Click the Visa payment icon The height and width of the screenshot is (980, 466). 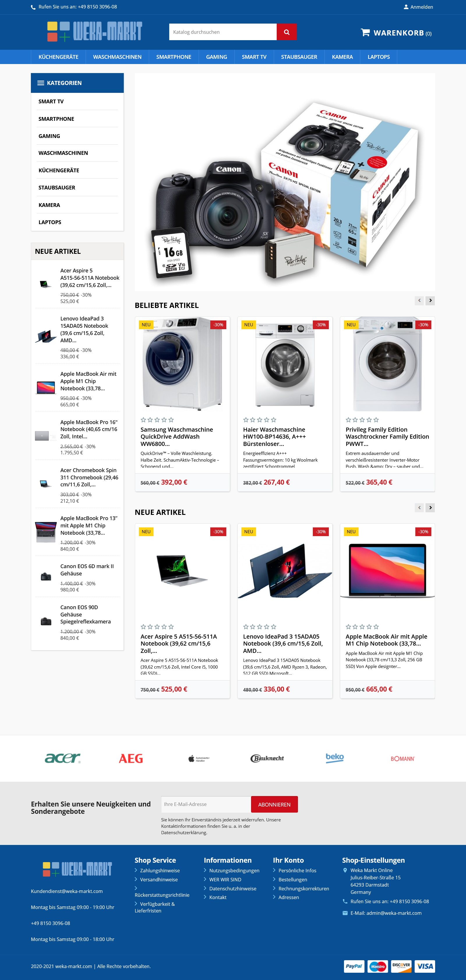coord(425,966)
